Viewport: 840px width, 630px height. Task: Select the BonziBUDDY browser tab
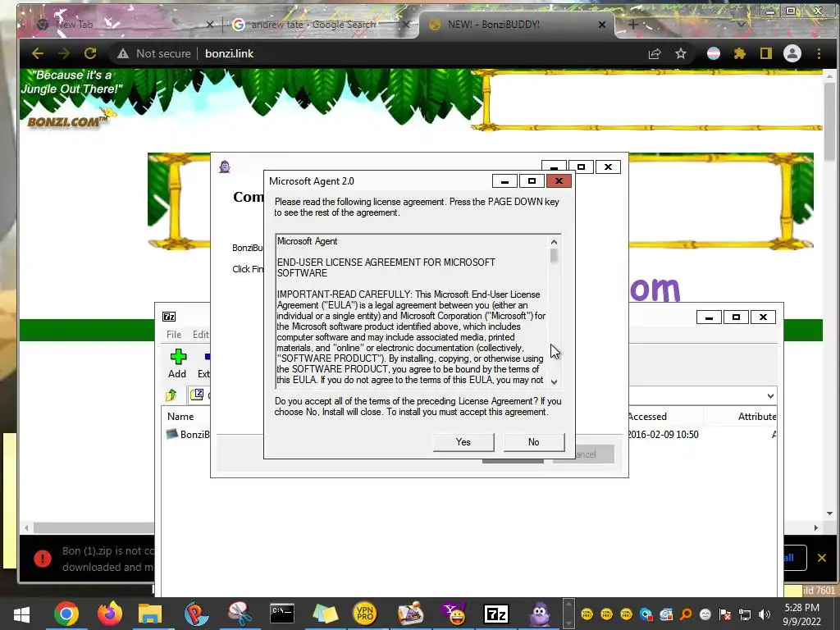coord(493,25)
